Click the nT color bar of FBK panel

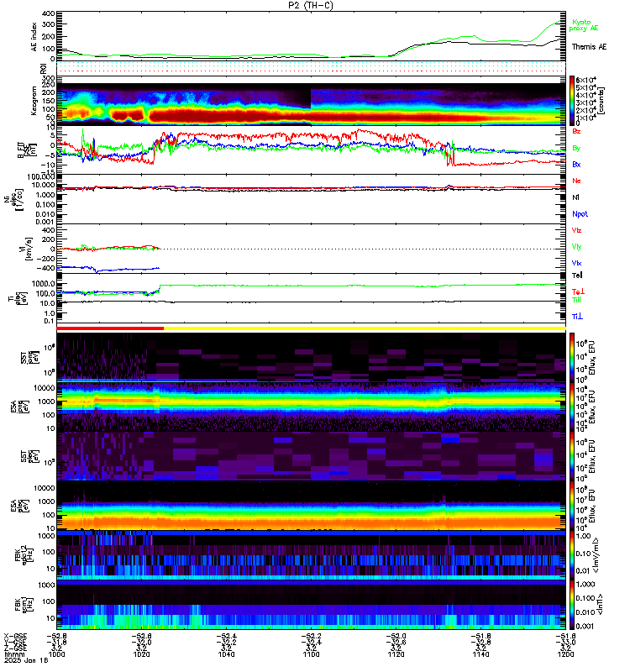(x=572, y=605)
